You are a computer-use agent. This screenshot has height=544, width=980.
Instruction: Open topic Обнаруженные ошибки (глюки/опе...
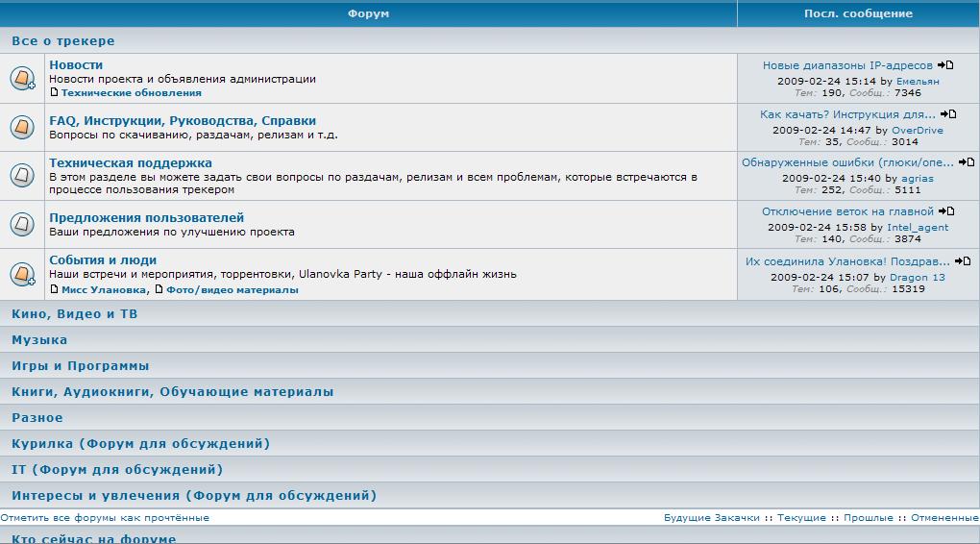click(x=847, y=162)
